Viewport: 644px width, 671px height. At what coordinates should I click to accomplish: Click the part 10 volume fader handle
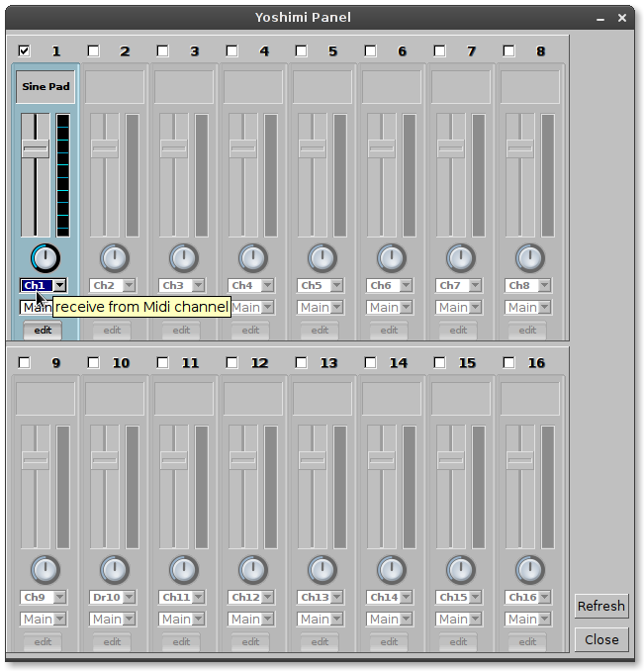(105, 460)
